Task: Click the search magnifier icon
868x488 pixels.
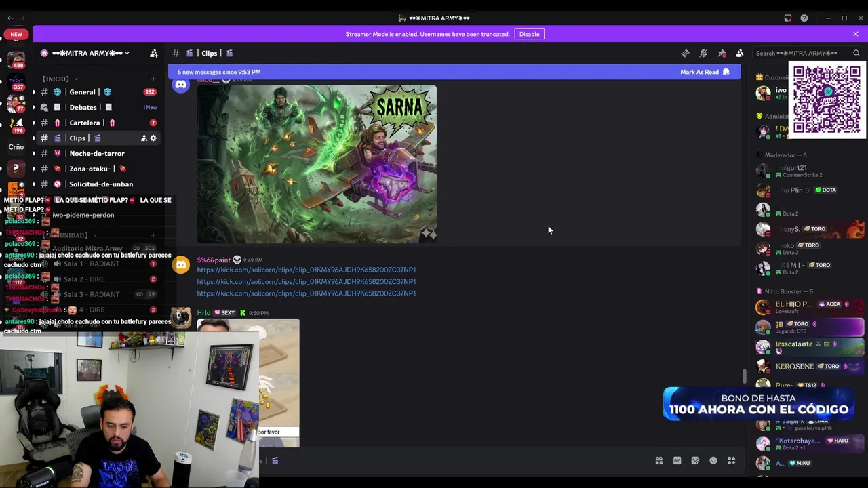Action: pos(856,53)
